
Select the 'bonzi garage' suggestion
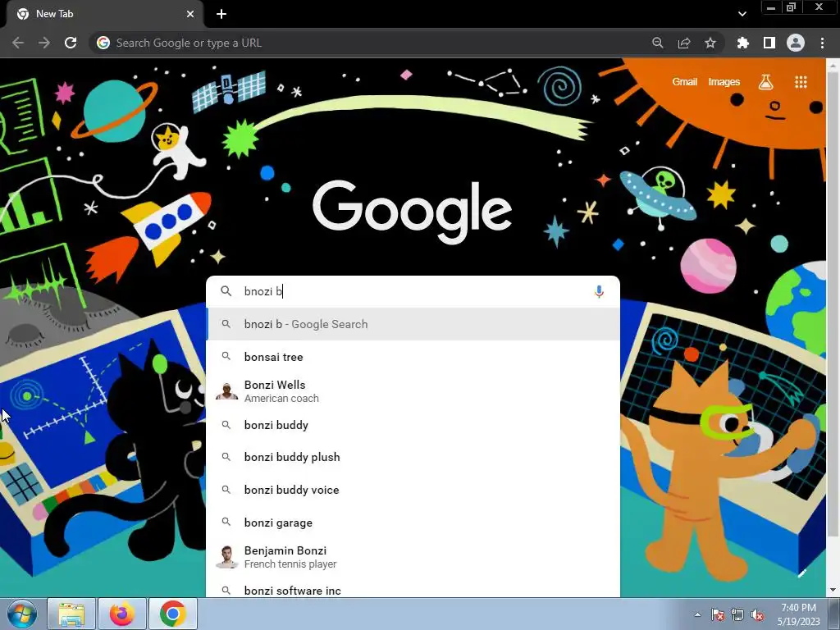click(413, 523)
